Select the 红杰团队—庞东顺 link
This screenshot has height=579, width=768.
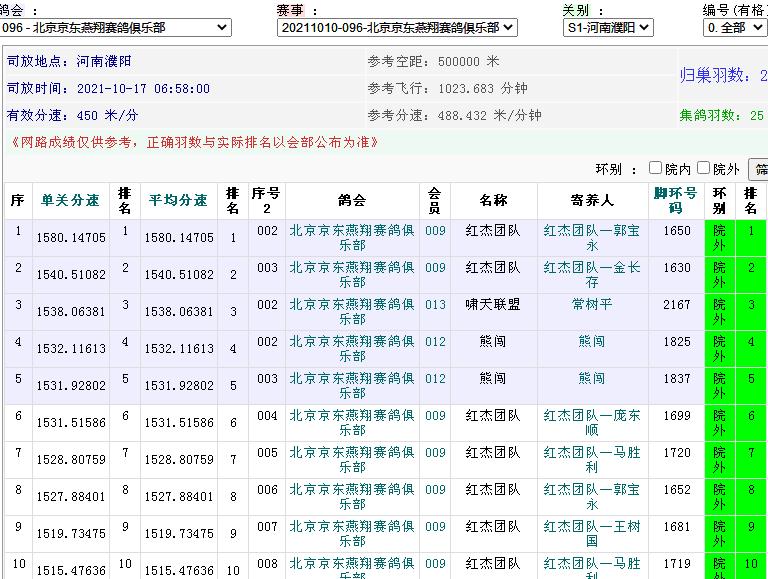click(x=592, y=423)
